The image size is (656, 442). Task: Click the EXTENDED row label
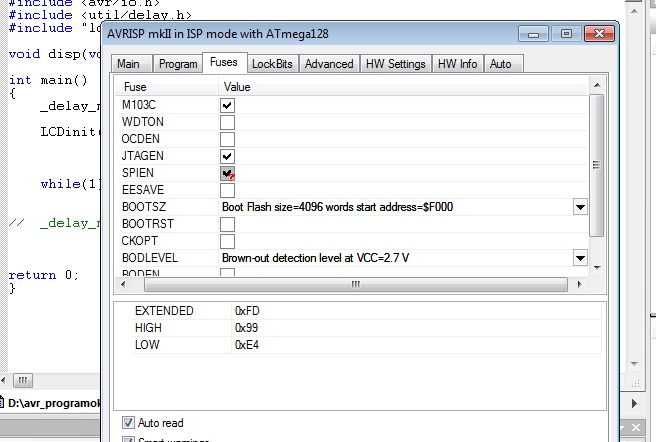coord(164,311)
